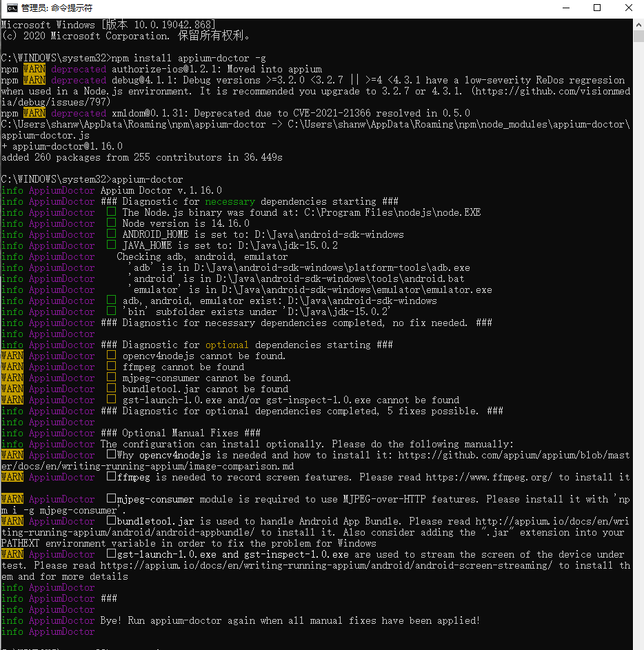Screen dimensions: 644x650
Task: Click the https://www.ffmpeg.org/ URL
Action: pyautogui.click(x=489, y=477)
